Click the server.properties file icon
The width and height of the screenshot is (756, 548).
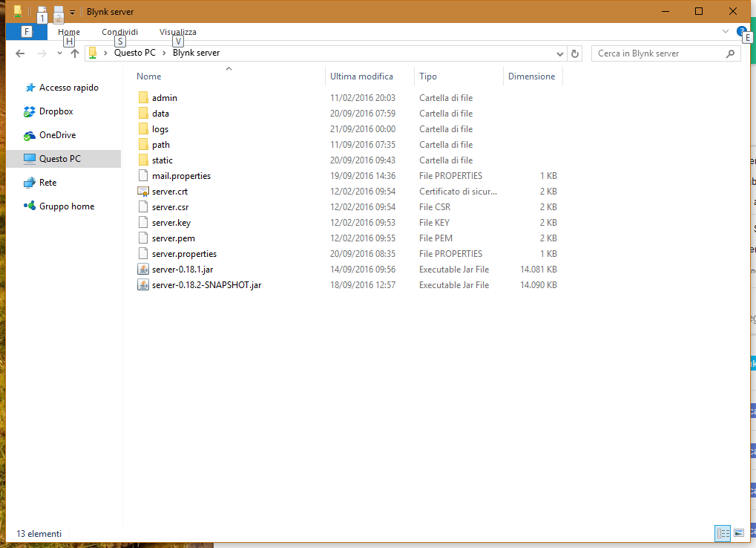coord(143,254)
